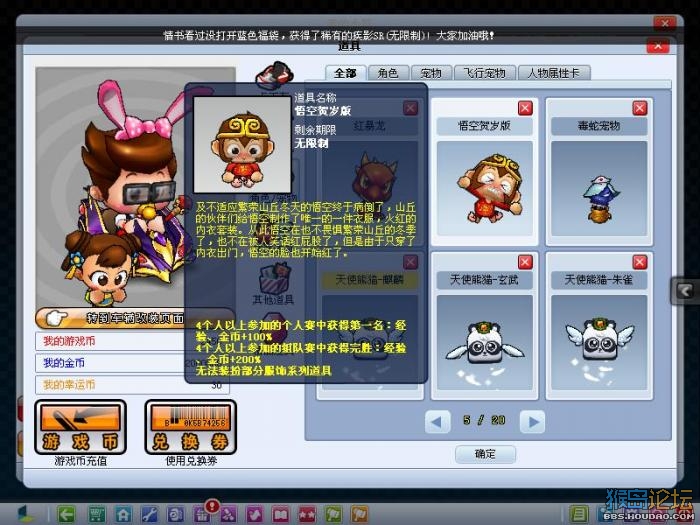700x525 pixels.
Task: Open the green notepad icon at bottom right
Action: 579,514
